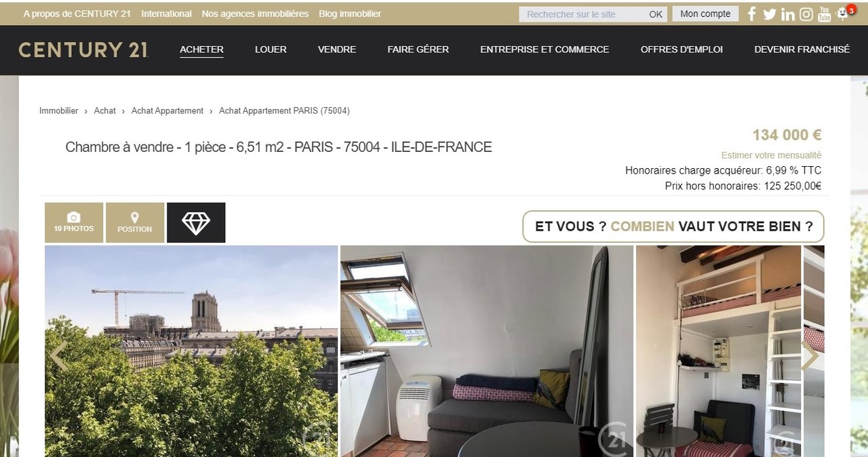Show the 10 Photos camera button
Screen dimensions: 868x457
[x=74, y=222]
